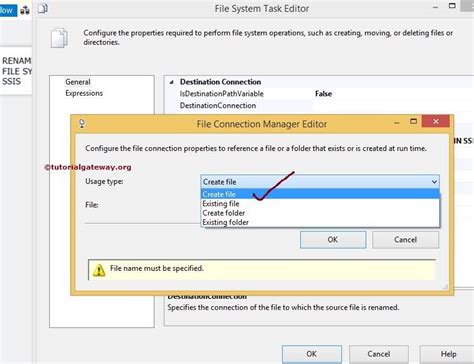Choose Create folder usage type option

coord(320,213)
